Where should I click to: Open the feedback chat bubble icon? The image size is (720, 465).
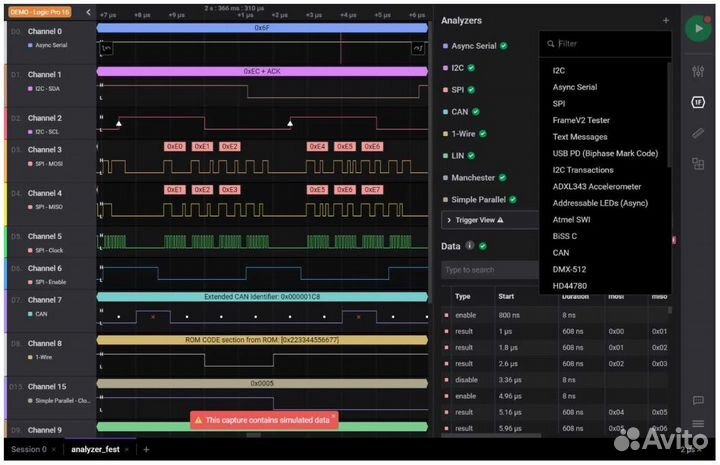(x=698, y=400)
